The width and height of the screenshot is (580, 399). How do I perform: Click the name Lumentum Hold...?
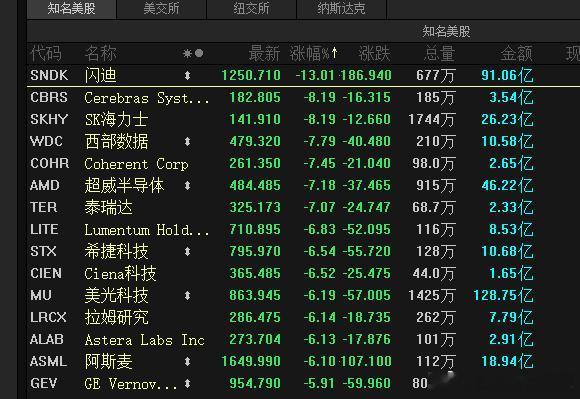(x=147, y=230)
